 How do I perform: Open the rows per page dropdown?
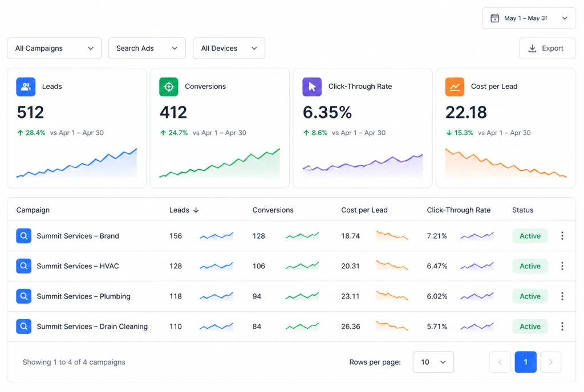(433, 362)
